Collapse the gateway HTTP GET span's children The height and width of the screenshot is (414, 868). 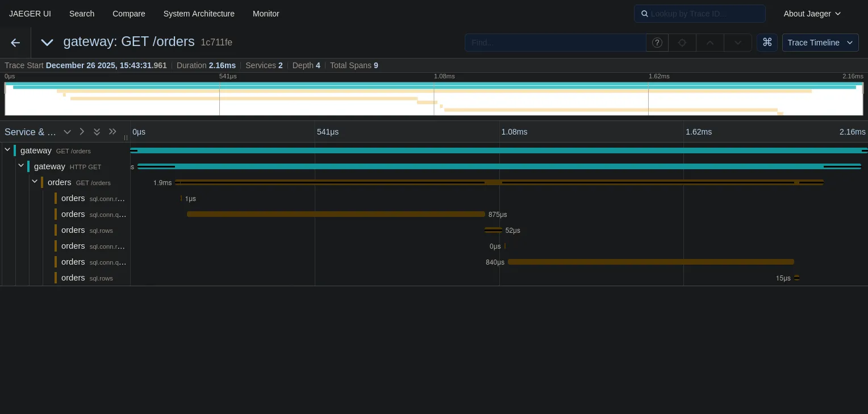[21, 166]
